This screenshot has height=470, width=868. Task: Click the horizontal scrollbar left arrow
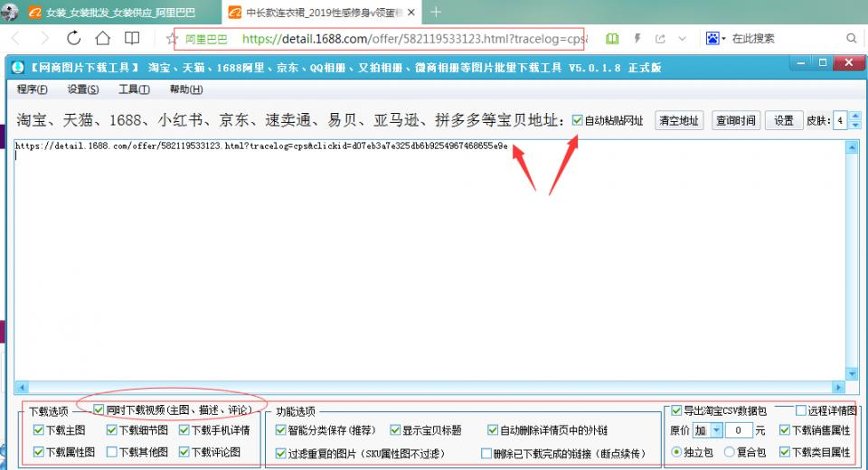coord(22,387)
